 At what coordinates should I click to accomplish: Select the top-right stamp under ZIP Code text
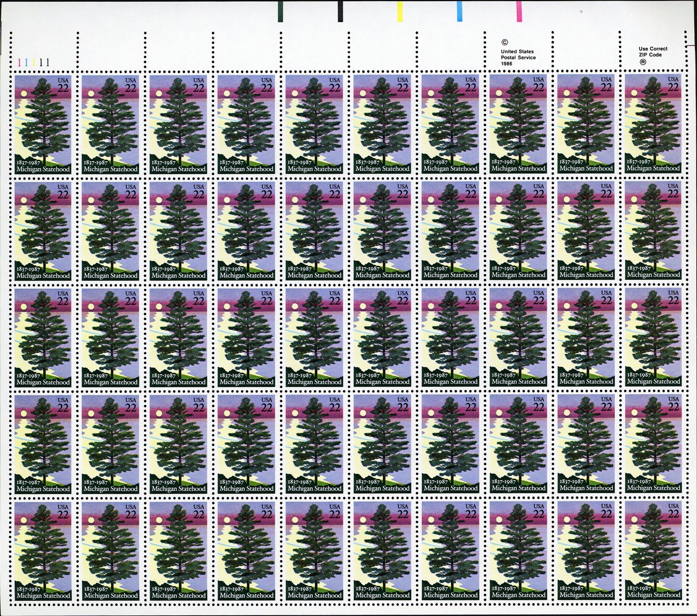click(653, 124)
